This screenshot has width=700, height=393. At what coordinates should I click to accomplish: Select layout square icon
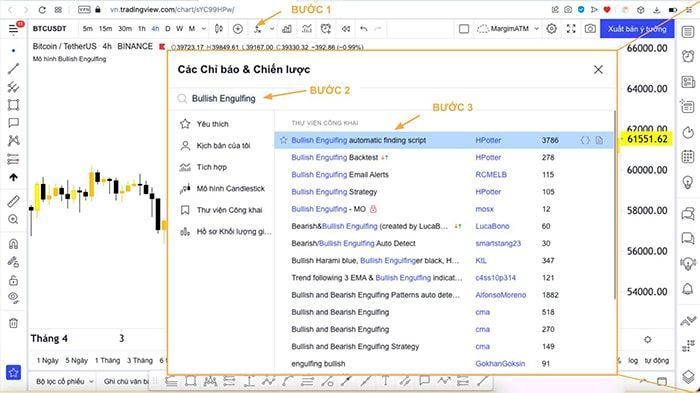pyautogui.click(x=464, y=29)
